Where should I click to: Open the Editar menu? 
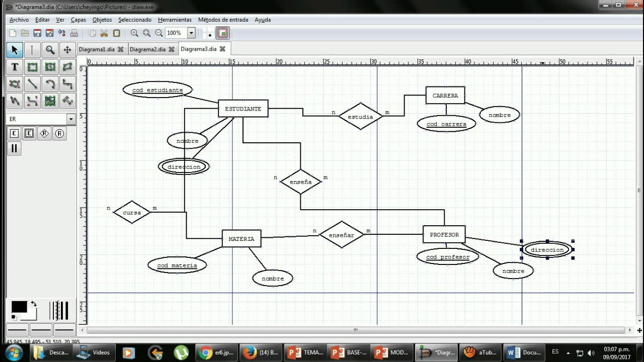click(x=42, y=20)
